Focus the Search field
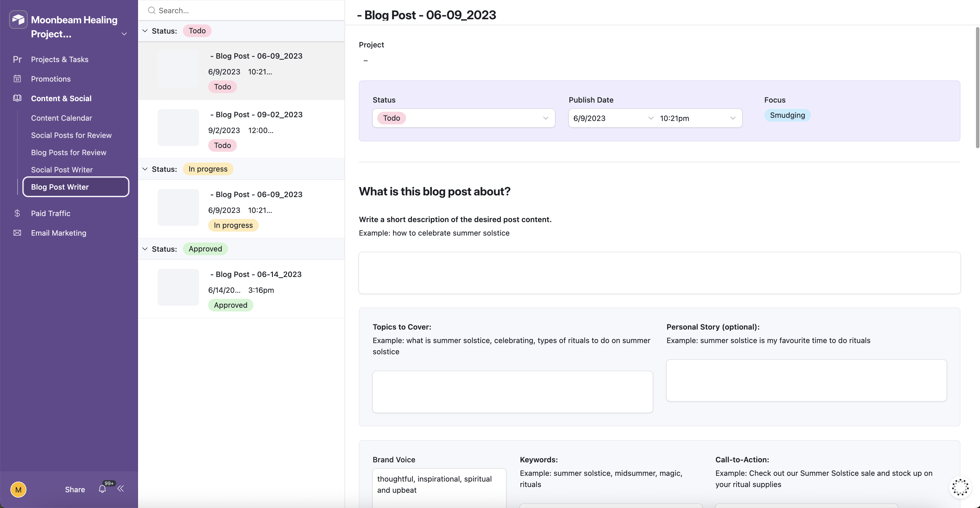Screen dimensions: 980x508 click(241, 10)
